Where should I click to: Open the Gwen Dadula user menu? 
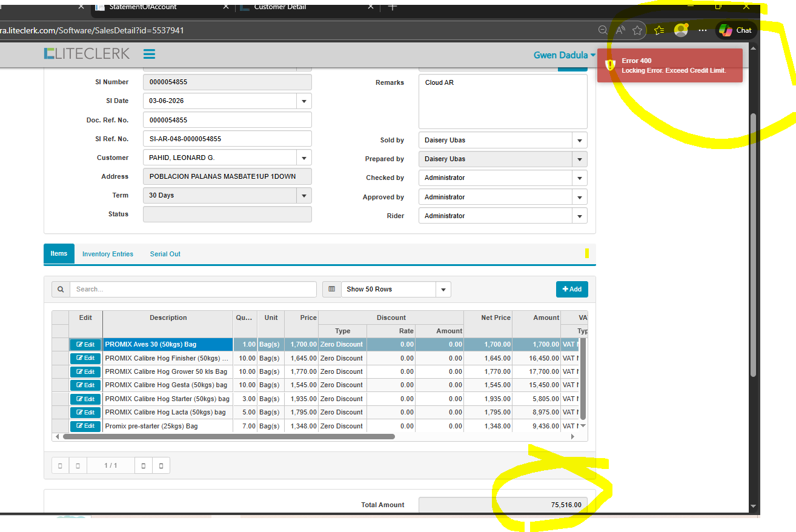(564, 55)
